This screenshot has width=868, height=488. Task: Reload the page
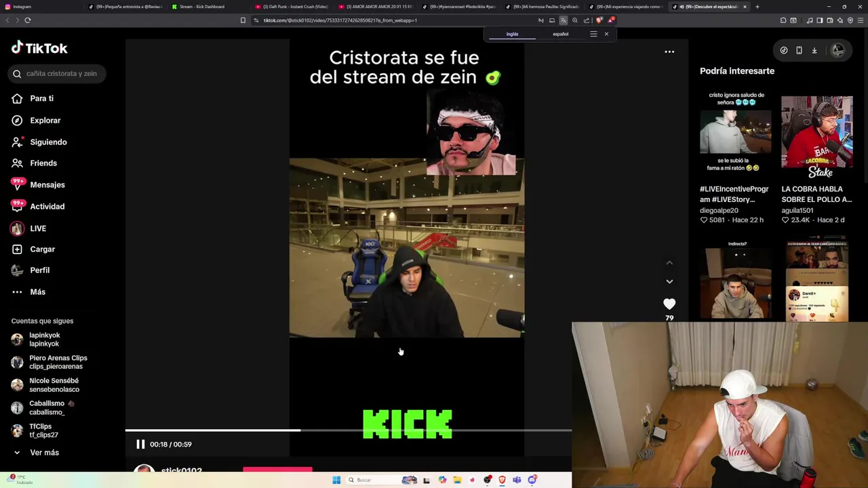click(28, 20)
